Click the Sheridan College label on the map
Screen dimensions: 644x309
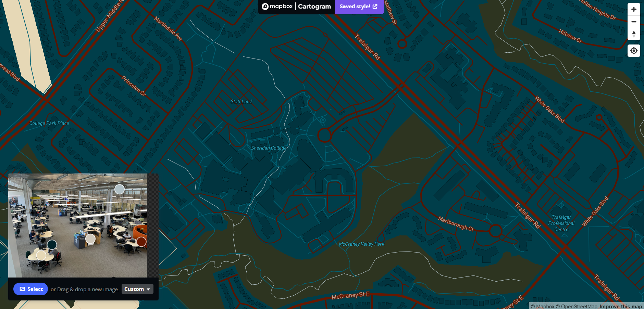coord(269,148)
